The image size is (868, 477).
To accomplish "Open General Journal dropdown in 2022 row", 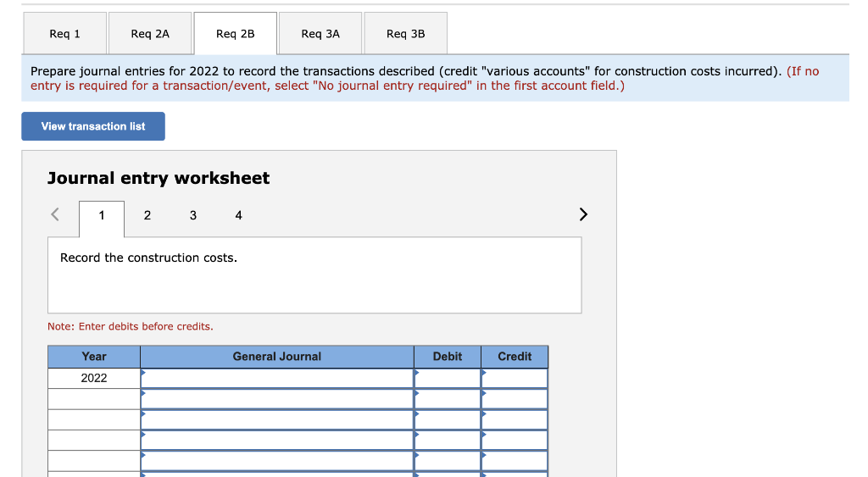I will click(277, 379).
